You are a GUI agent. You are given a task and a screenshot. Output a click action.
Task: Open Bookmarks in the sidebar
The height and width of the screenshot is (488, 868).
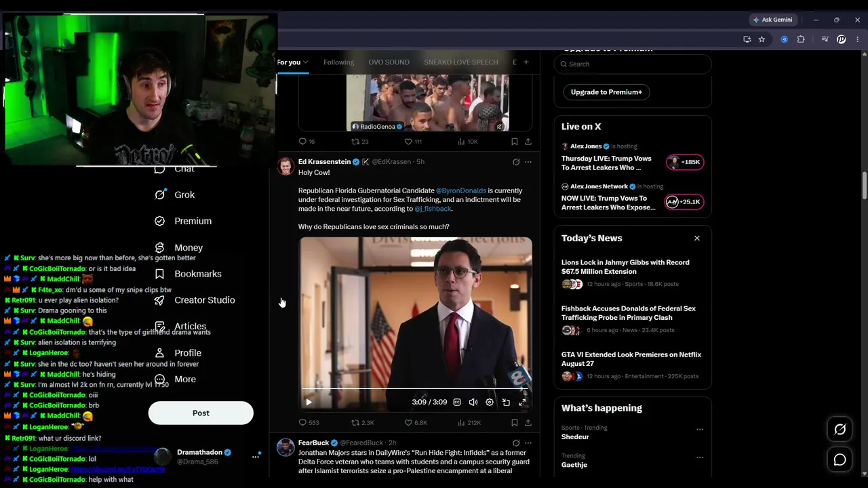click(x=188, y=274)
